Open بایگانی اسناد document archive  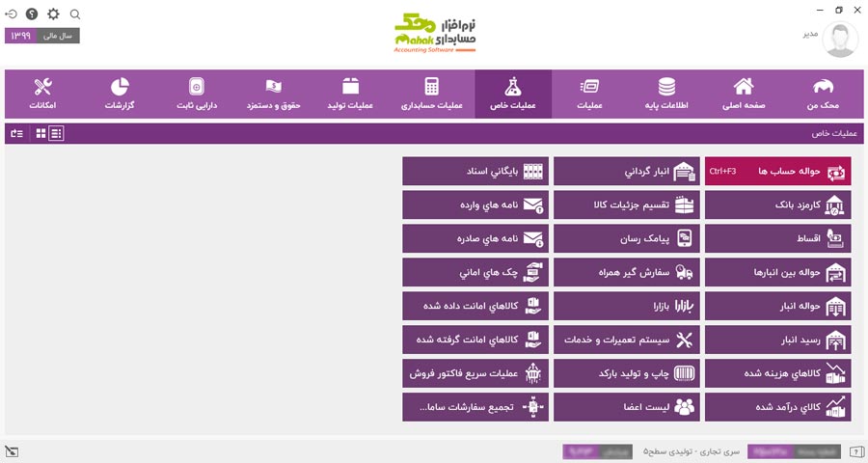(x=475, y=172)
